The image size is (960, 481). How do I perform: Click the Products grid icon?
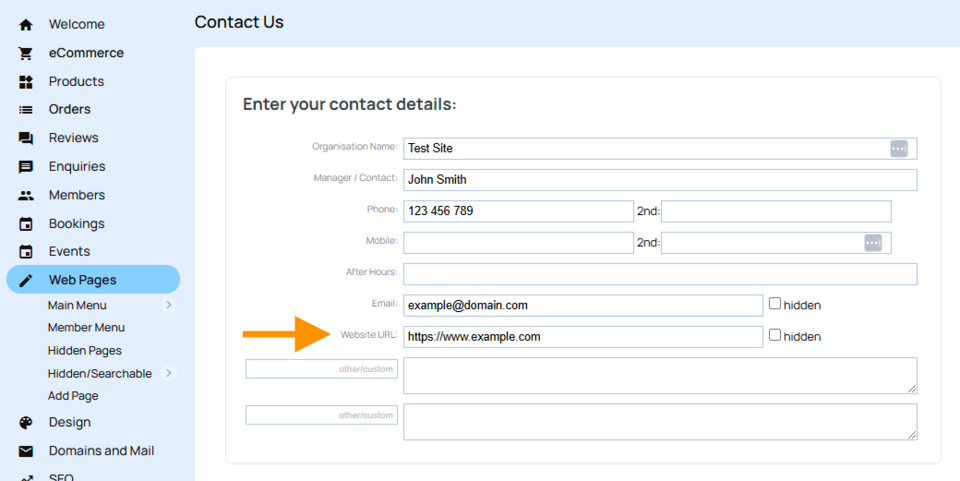point(26,81)
